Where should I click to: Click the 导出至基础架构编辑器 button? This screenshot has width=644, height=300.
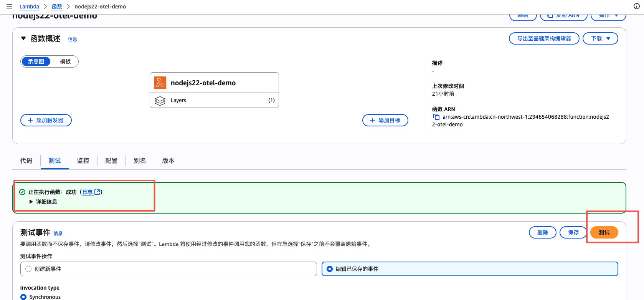(544, 38)
